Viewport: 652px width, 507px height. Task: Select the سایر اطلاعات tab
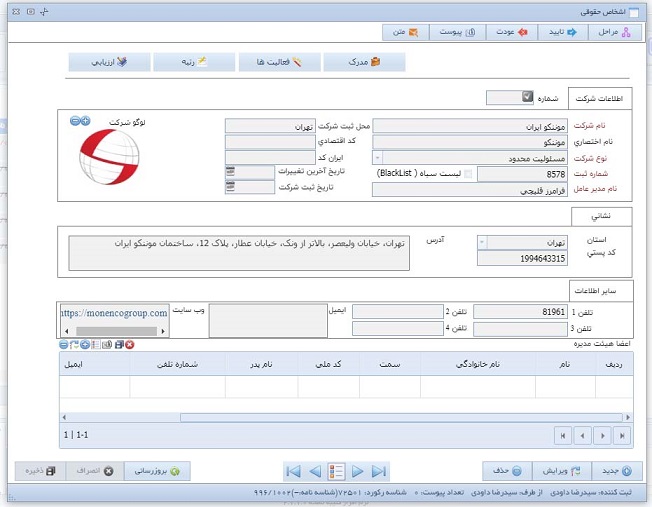601,291
